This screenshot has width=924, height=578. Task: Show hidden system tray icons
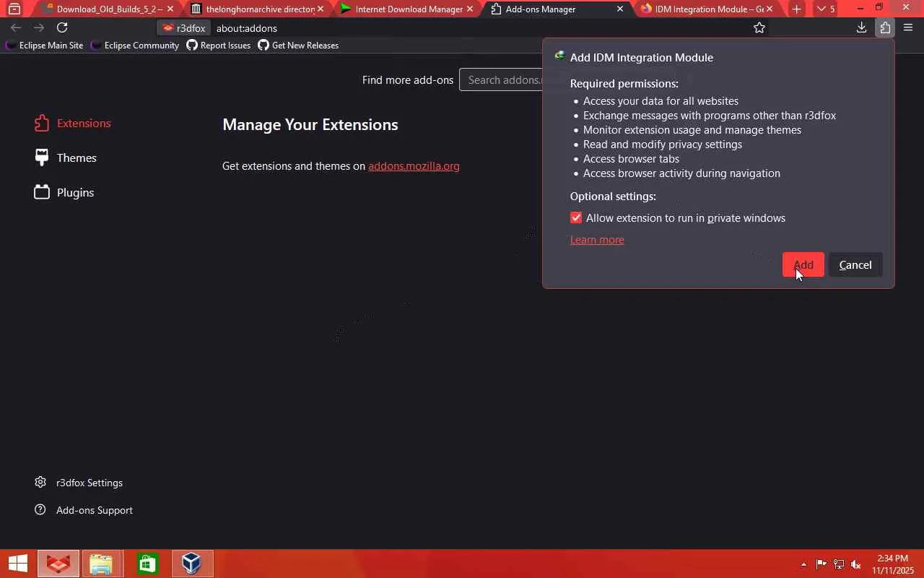(x=803, y=564)
